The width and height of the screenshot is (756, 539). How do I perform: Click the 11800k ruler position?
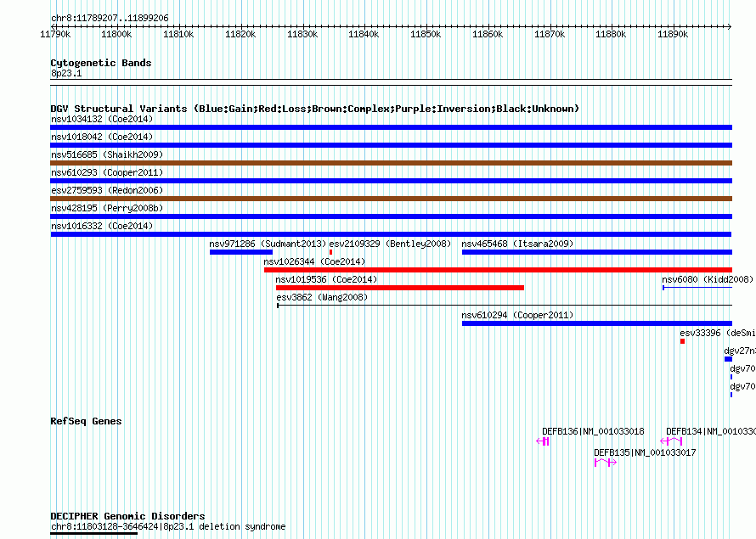tap(116, 34)
